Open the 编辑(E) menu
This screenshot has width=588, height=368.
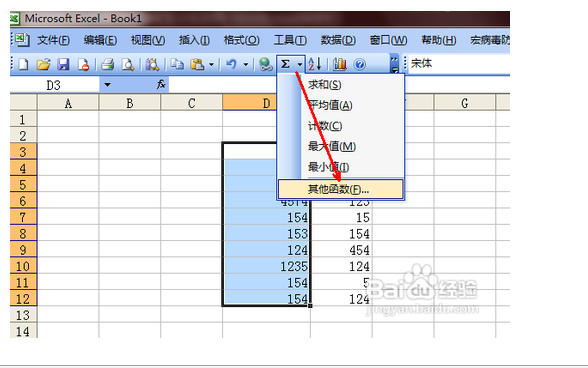[100, 40]
